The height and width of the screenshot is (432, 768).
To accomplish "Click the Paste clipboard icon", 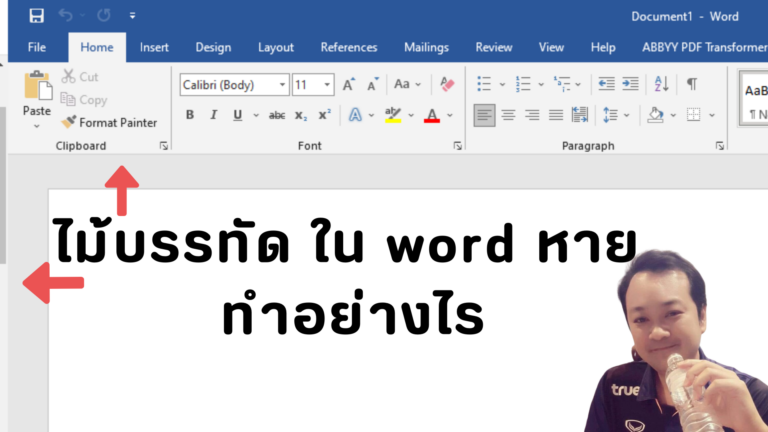I will click(37, 86).
